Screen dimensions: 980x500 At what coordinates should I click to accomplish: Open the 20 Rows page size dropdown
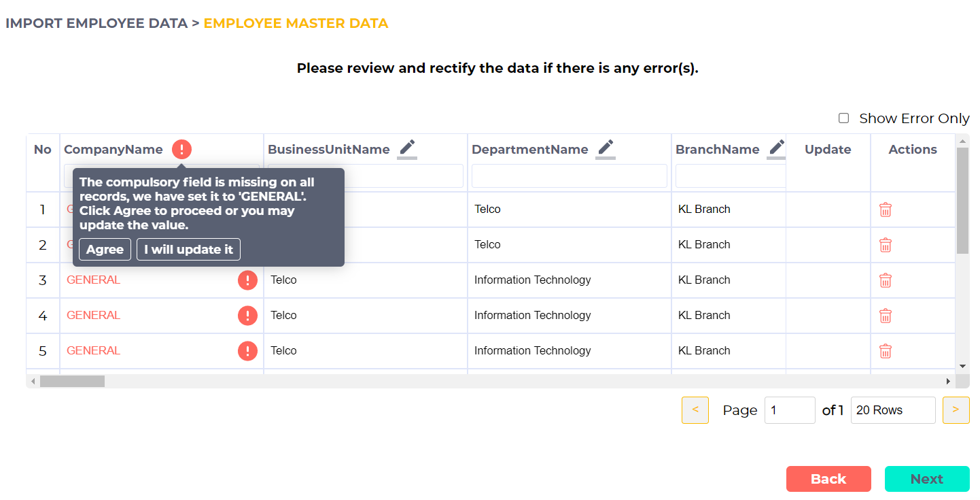[893, 410]
